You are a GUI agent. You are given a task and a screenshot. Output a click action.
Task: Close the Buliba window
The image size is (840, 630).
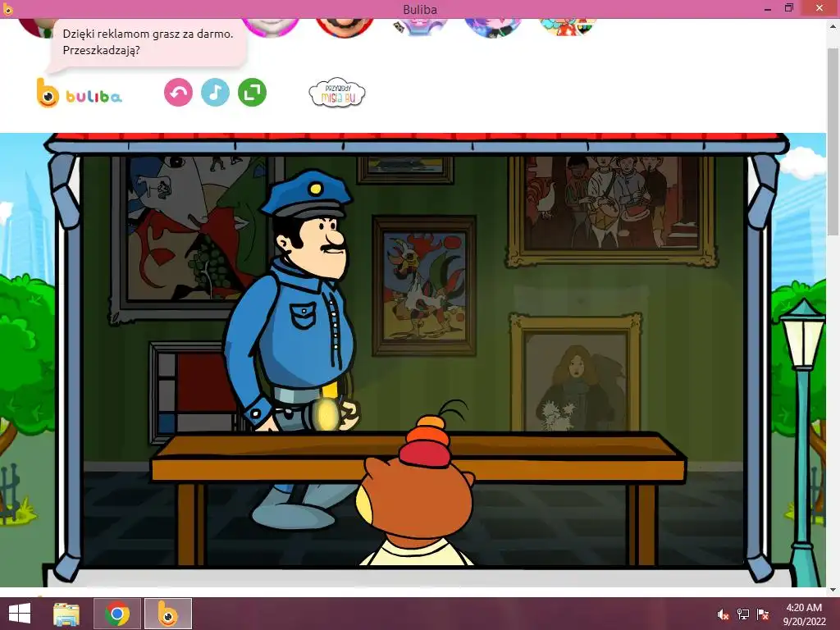click(819, 8)
